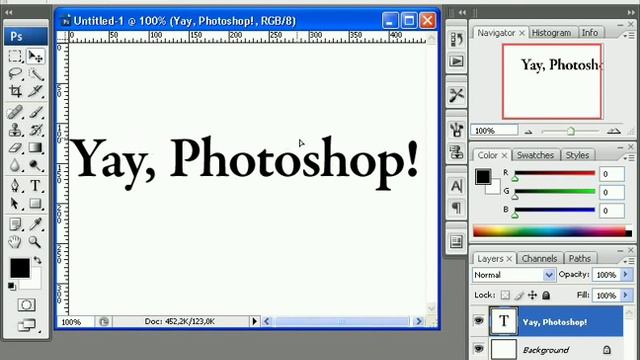Switch to the Styles tab
640x360 pixels.
click(577, 155)
